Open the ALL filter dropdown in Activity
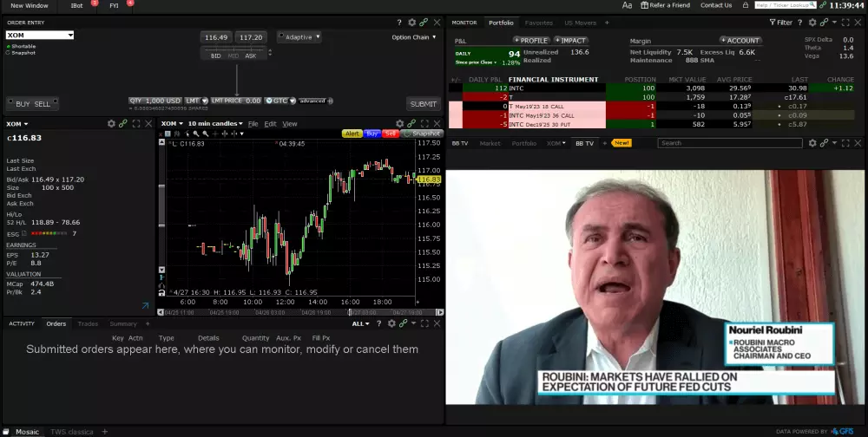Image resolution: width=868 pixels, height=437 pixels. coord(360,323)
